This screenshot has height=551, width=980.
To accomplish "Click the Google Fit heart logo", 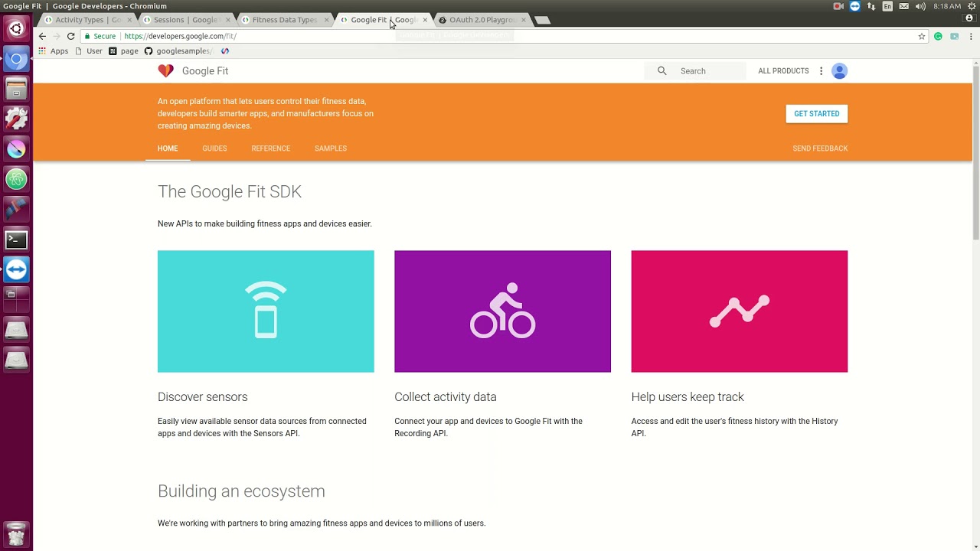I will [x=165, y=71].
